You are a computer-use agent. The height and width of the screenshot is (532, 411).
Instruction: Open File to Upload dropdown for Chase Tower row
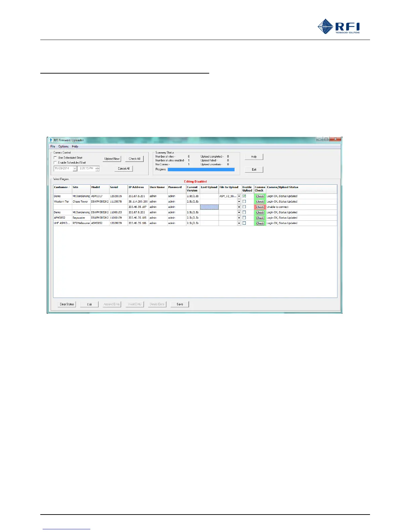pyautogui.click(x=239, y=202)
